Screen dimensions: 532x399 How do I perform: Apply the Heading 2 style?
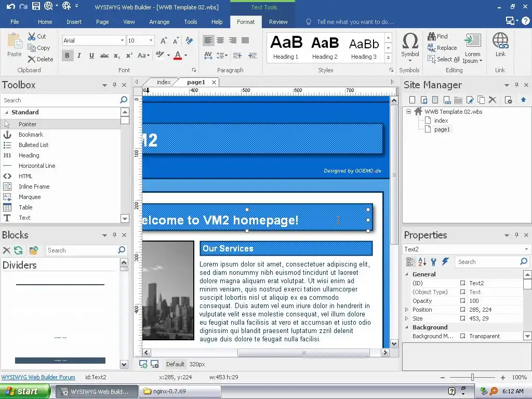coord(325,47)
